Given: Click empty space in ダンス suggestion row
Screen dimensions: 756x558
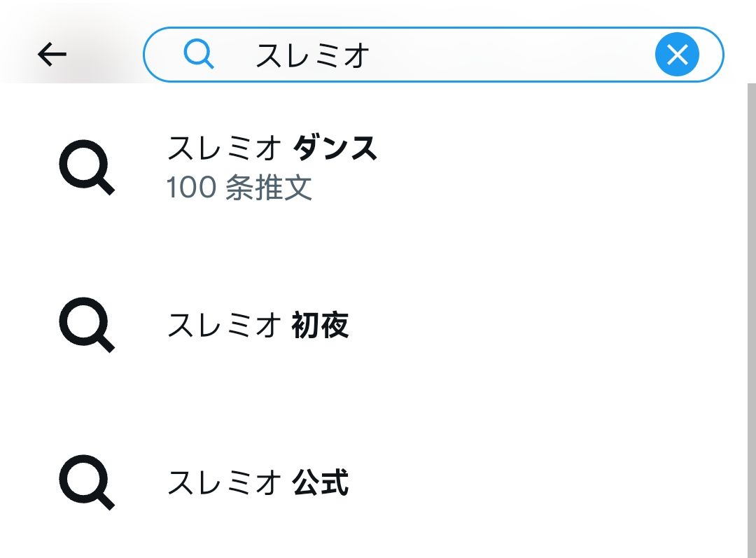Looking at the screenshot, I should [554, 167].
